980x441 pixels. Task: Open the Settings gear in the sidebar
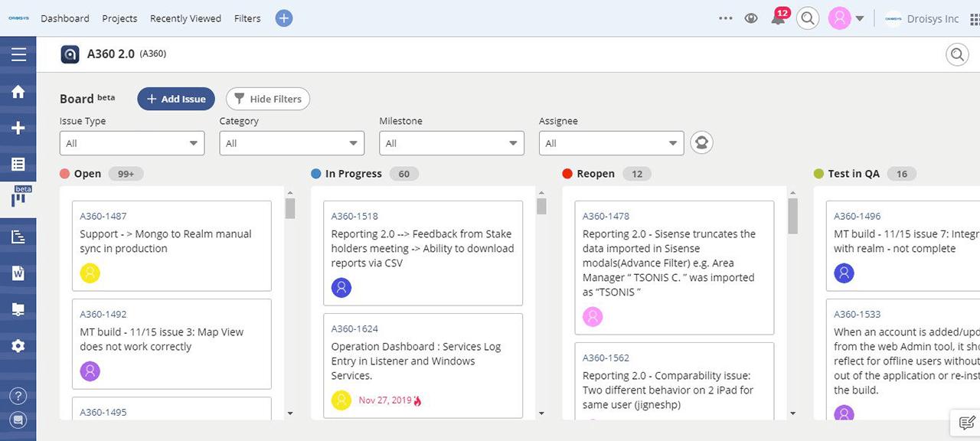[x=18, y=345]
